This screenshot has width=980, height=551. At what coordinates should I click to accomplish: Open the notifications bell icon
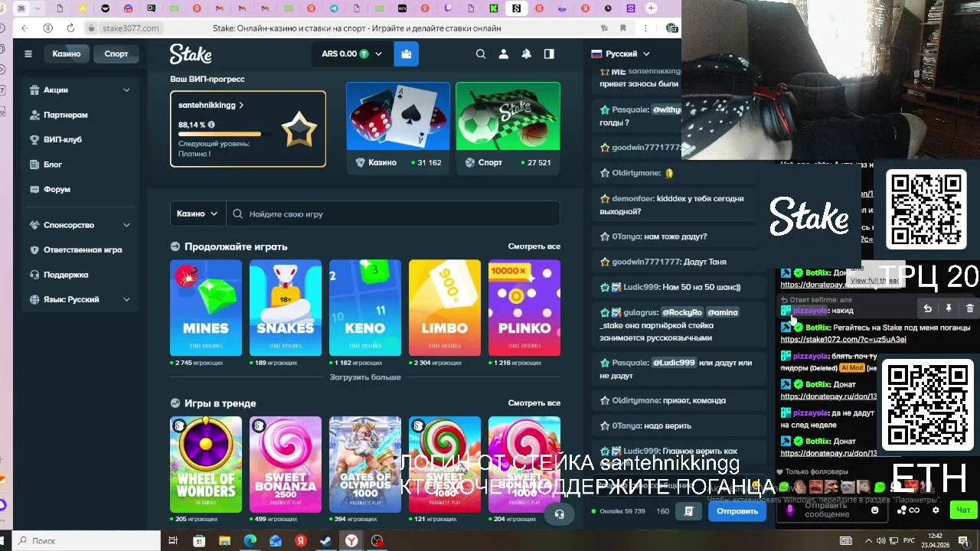coord(526,54)
